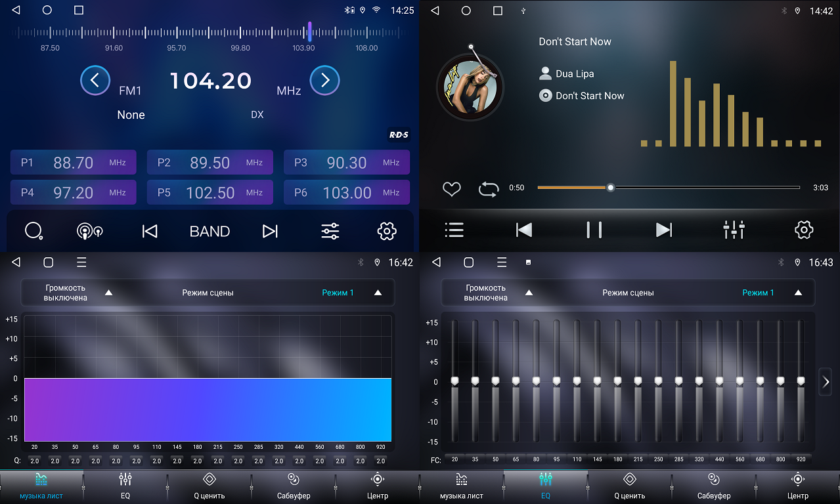
Task: Open the settings gear in the music player
Action: click(804, 230)
